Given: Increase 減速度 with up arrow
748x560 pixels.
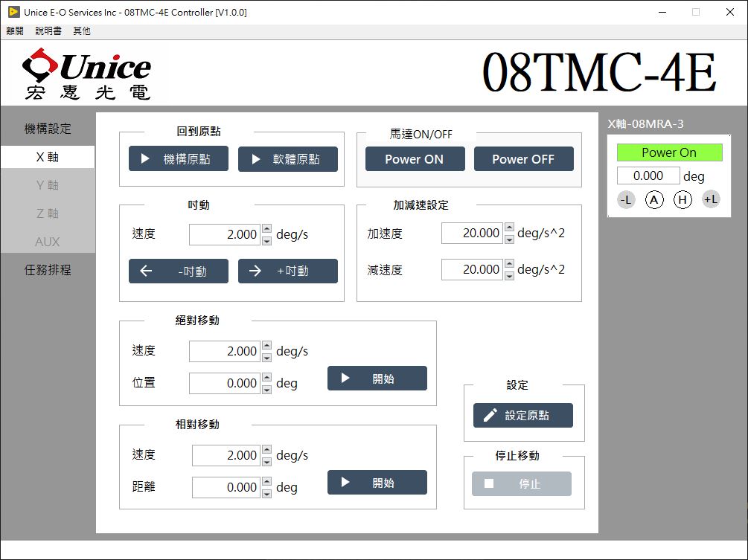Looking at the screenshot, I should (x=510, y=265).
